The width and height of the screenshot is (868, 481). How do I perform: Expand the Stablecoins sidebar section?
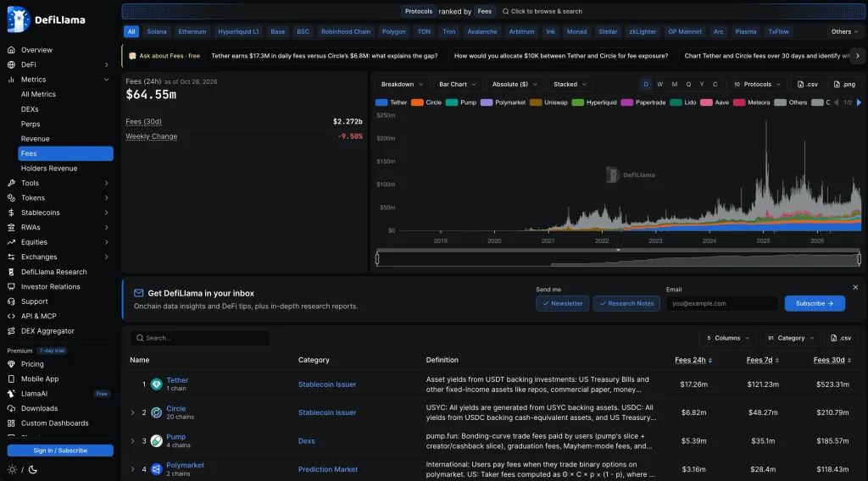tap(106, 213)
